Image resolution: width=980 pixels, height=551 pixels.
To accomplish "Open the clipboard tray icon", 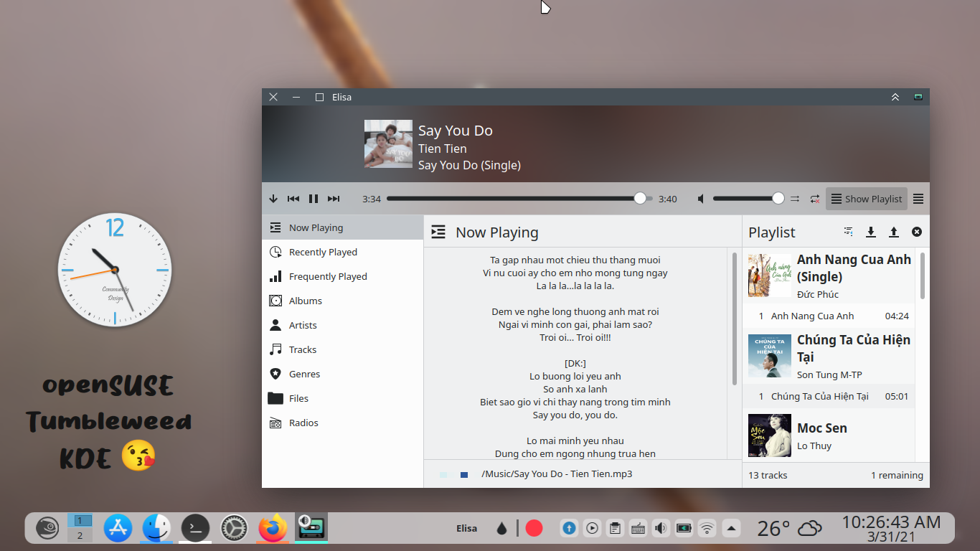I will pyautogui.click(x=615, y=529).
